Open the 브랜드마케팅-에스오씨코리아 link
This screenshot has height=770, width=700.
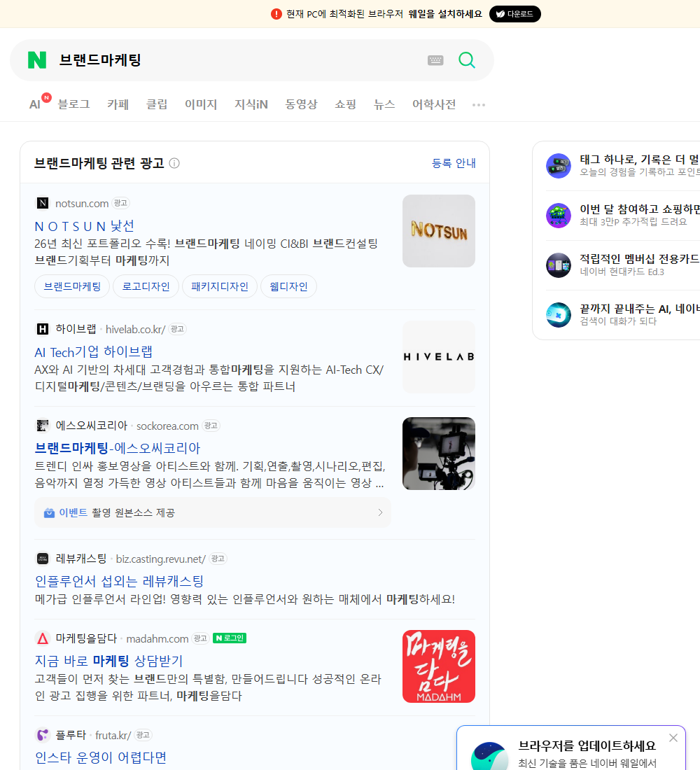pyautogui.click(x=118, y=448)
